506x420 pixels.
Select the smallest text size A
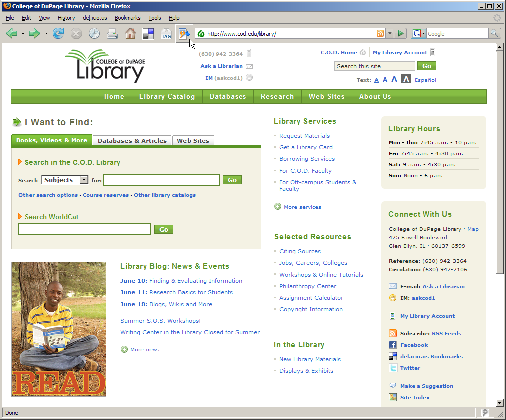point(376,80)
